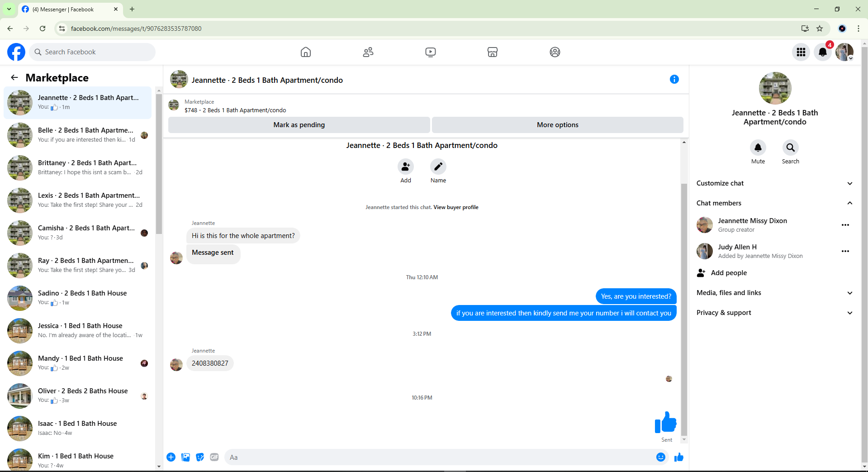Open the Marketplace storefront icon
This screenshot has height=472, width=868.
click(x=493, y=52)
